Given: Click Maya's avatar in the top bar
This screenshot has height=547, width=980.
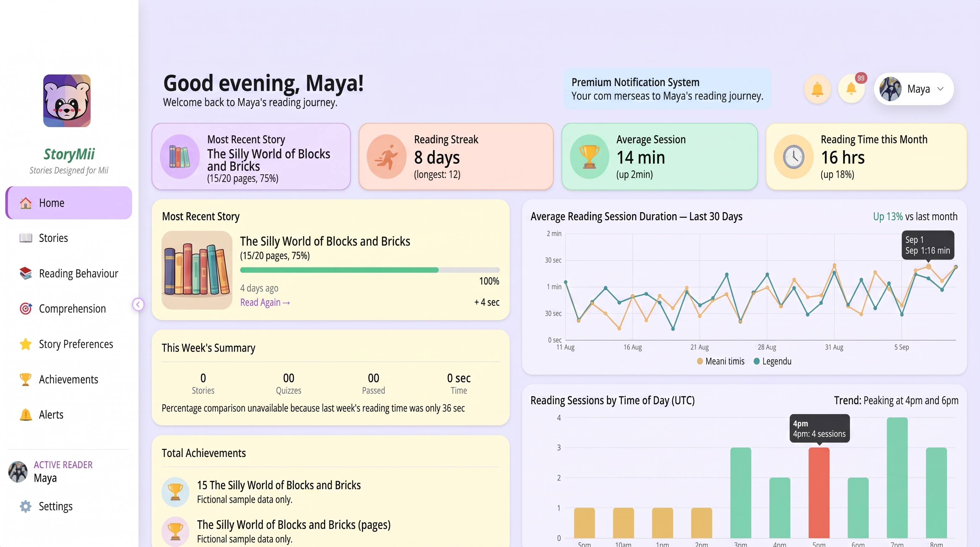Looking at the screenshot, I should [890, 89].
